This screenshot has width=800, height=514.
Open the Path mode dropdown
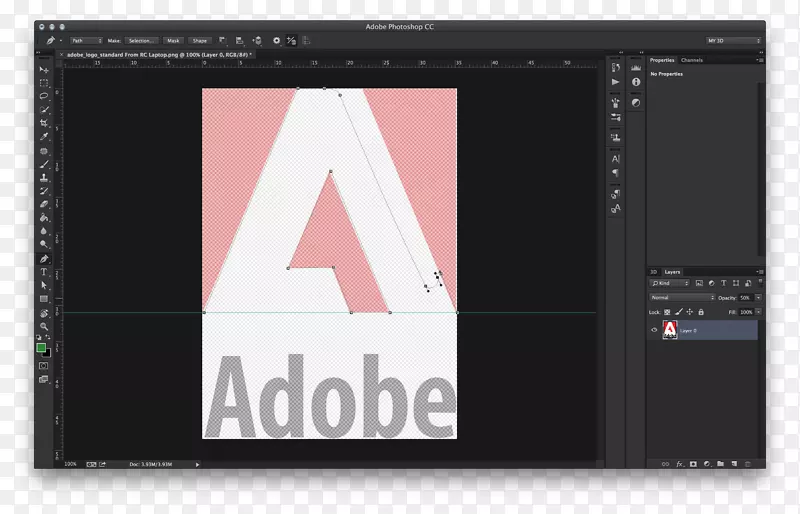point(86,40)
